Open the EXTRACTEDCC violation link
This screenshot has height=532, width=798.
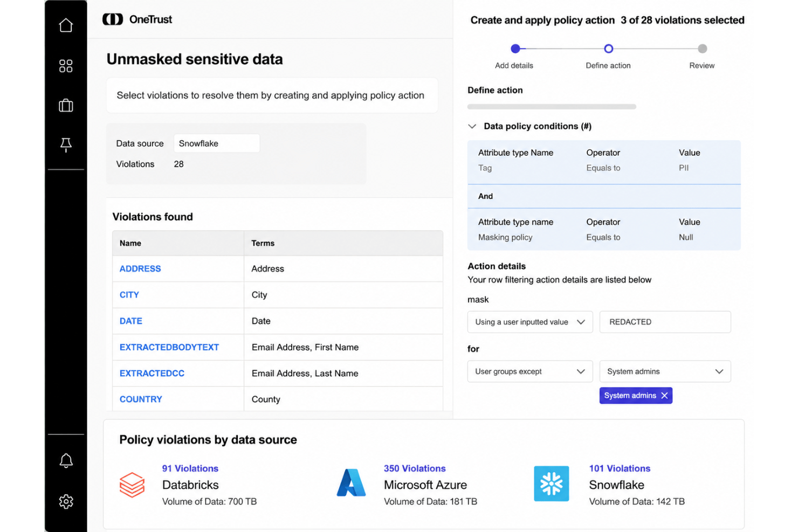pos(152,373)
